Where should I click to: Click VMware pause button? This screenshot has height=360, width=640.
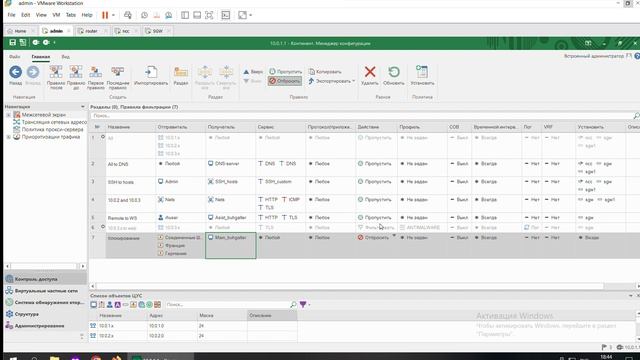pos(105,15)
